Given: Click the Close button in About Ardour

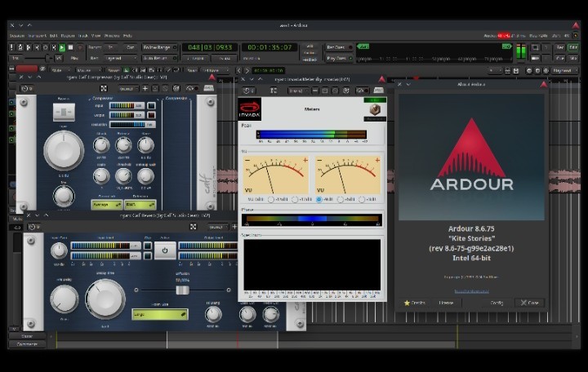Looking at the screenshot, I should pos(529,303).
